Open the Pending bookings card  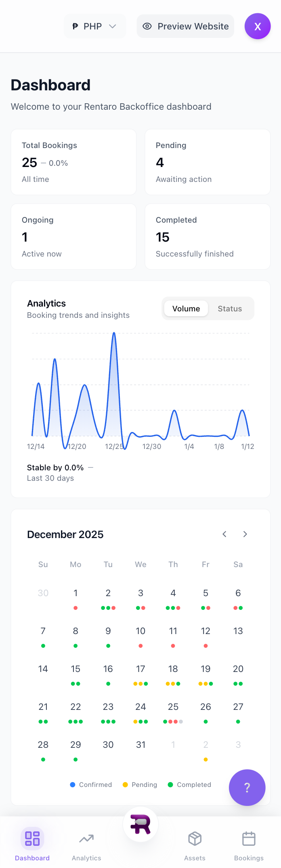pyautogui.click(x=208, y=162)
